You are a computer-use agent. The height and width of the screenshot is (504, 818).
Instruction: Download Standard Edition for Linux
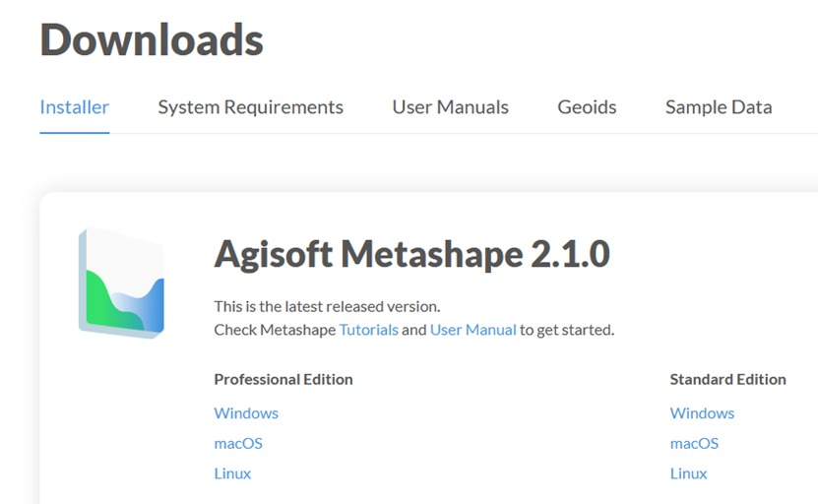coord(689,473)
